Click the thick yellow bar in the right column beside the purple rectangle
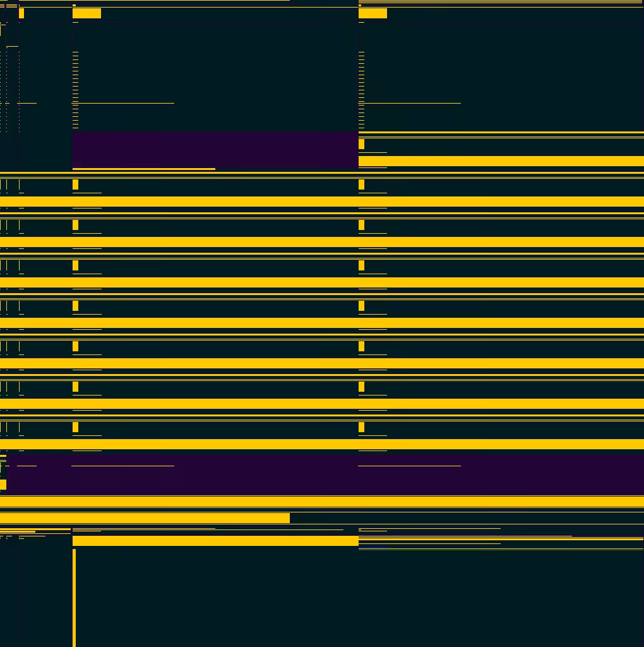The width and height of the screenshot is (644, 647). tap(501, 161)
